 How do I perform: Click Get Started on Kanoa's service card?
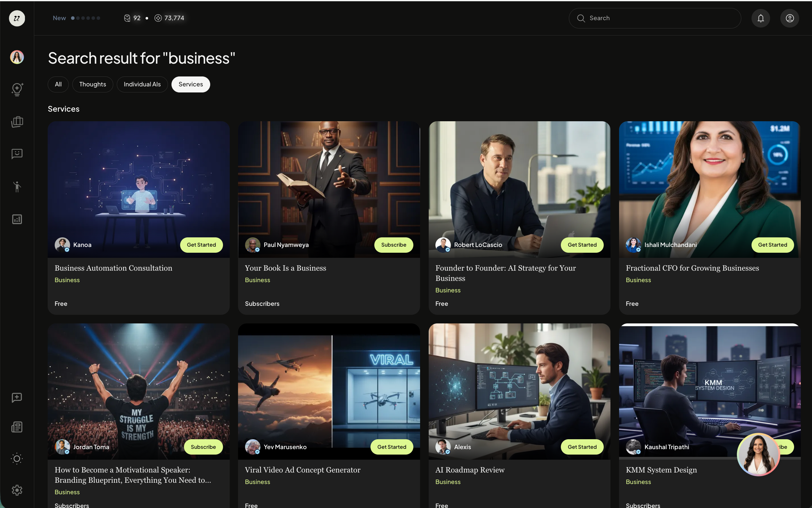(x=201, y=245)
